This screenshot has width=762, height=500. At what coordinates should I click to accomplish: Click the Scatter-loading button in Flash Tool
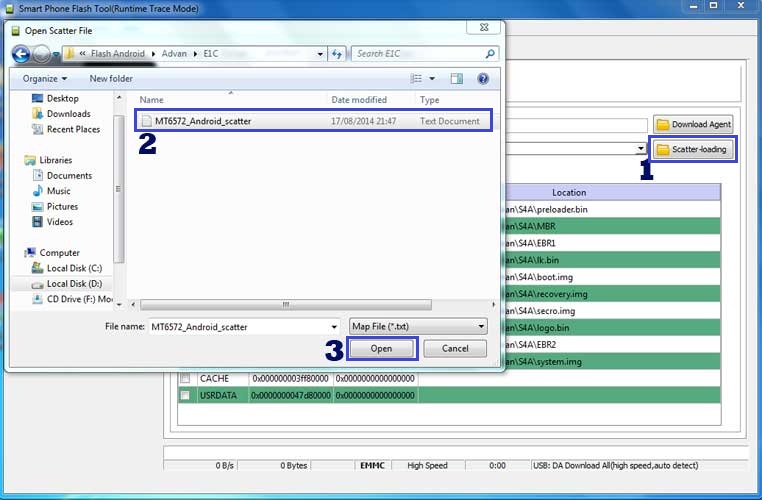[x=693, y=149]
